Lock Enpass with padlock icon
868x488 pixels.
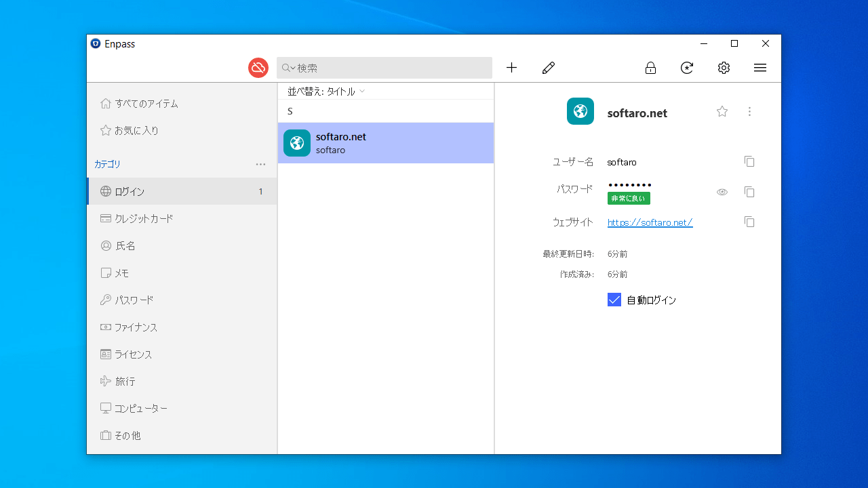click(650, 68)
